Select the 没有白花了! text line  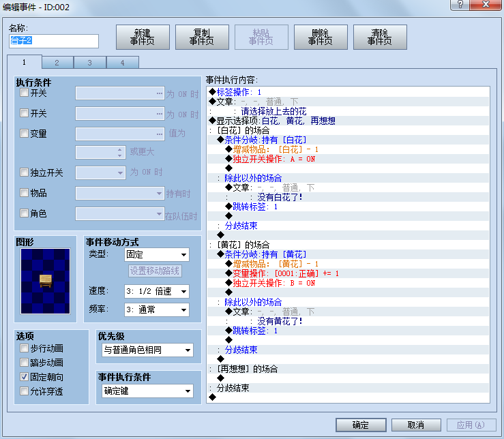click(348, 197)
